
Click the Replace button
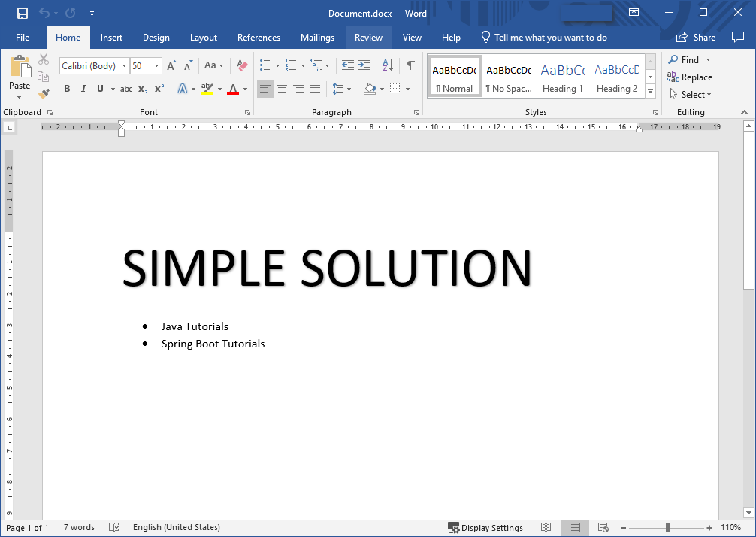coord(690,77)
